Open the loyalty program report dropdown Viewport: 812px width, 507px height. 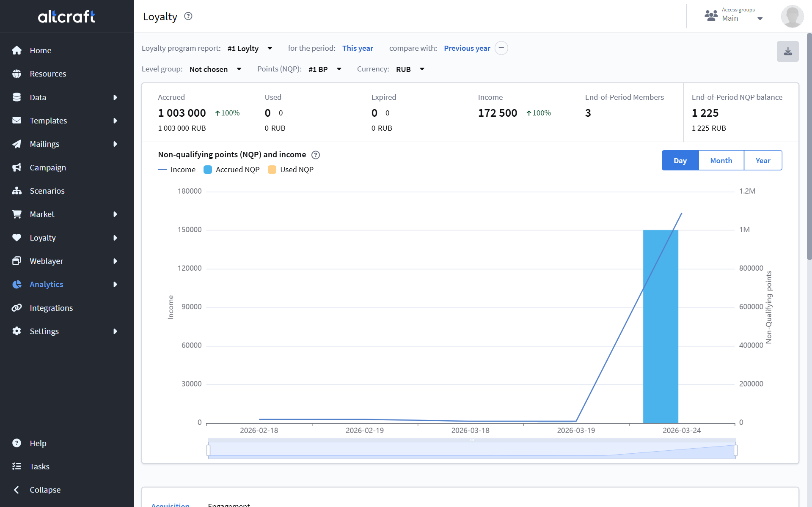(250, 48)
